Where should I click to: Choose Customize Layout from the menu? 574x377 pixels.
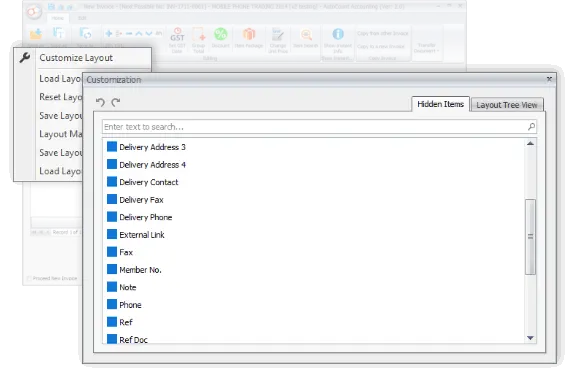tap(76, 58)
